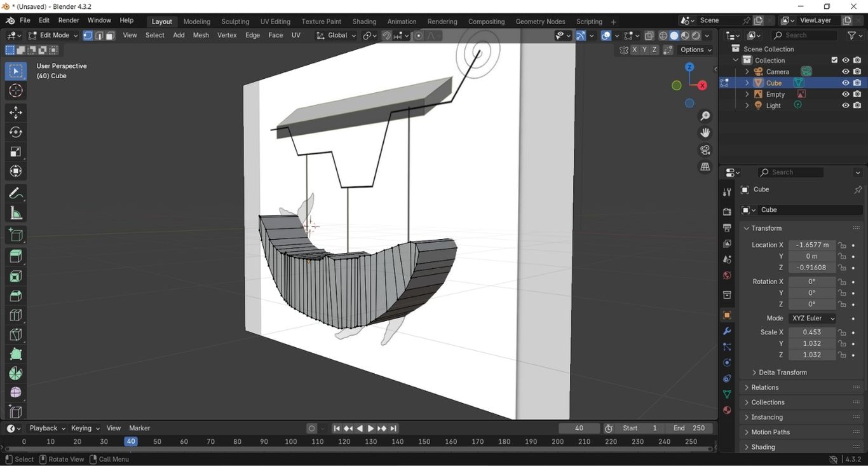Click Scale X value field 0.453
Viewport: 868px width, 466px height.
tap(812, 332)
